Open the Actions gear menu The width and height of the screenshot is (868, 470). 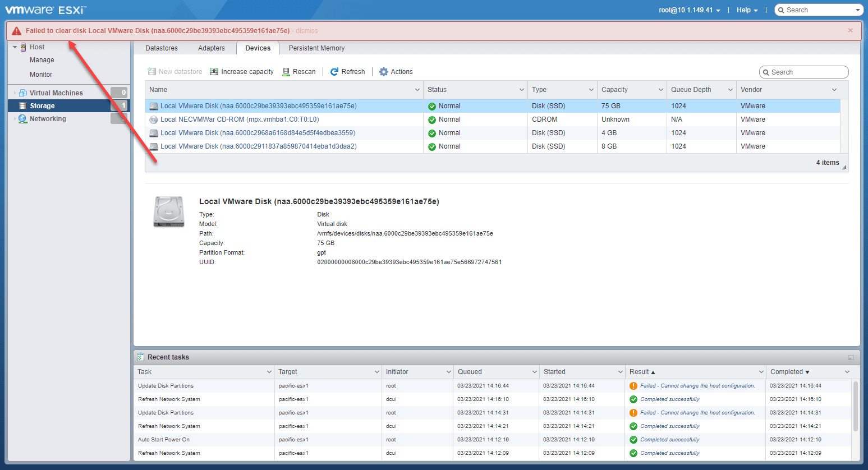coord(384,72)
